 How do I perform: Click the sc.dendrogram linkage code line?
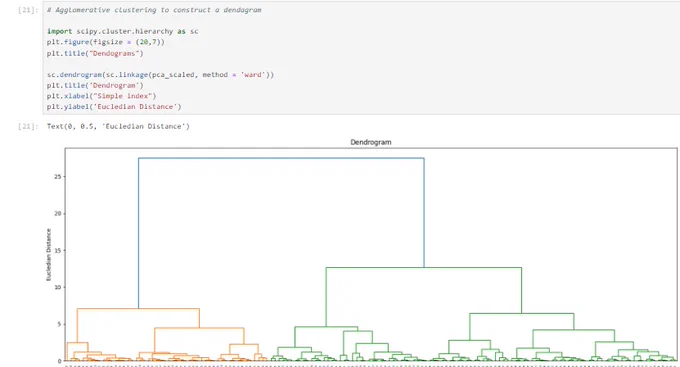[160, 75]
